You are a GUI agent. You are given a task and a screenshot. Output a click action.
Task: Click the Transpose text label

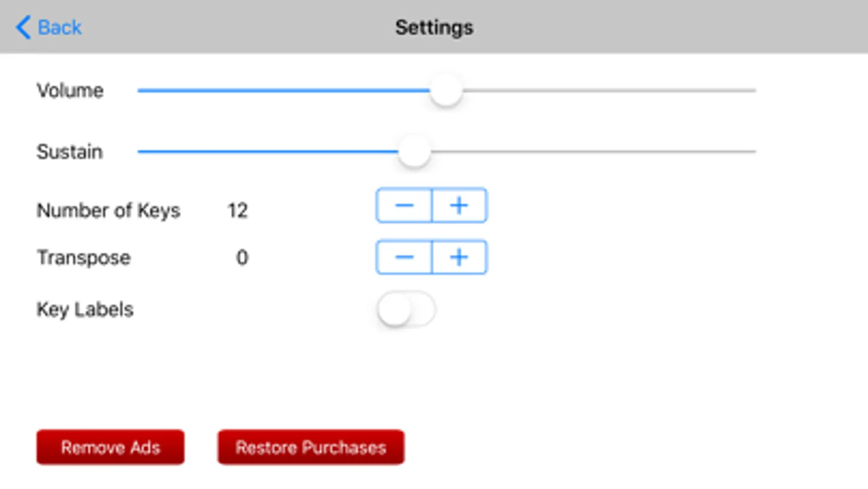(x=84, y=258)
